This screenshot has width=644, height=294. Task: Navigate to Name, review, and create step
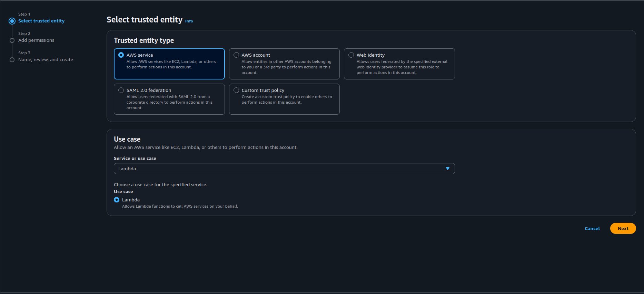[x=46, y=60]
